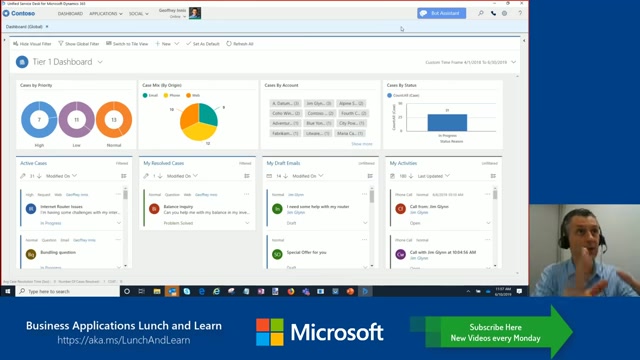Open the Bot Assistant button

coord(441,13)
